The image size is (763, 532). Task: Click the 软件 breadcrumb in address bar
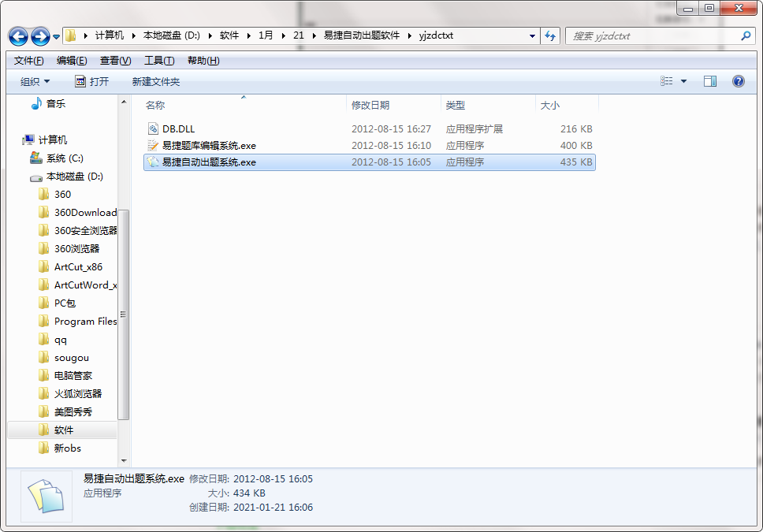point(229,35)
